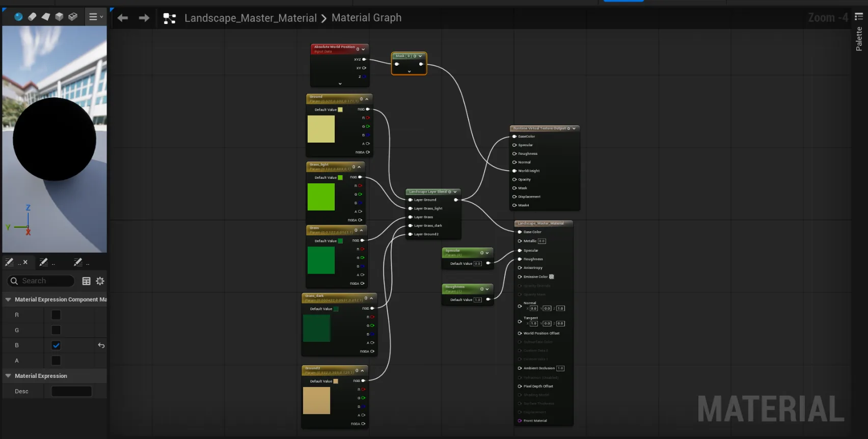Click the Emissive Color swatch on material node
Viewport: 868px width, 439px height.
point(551,277)
